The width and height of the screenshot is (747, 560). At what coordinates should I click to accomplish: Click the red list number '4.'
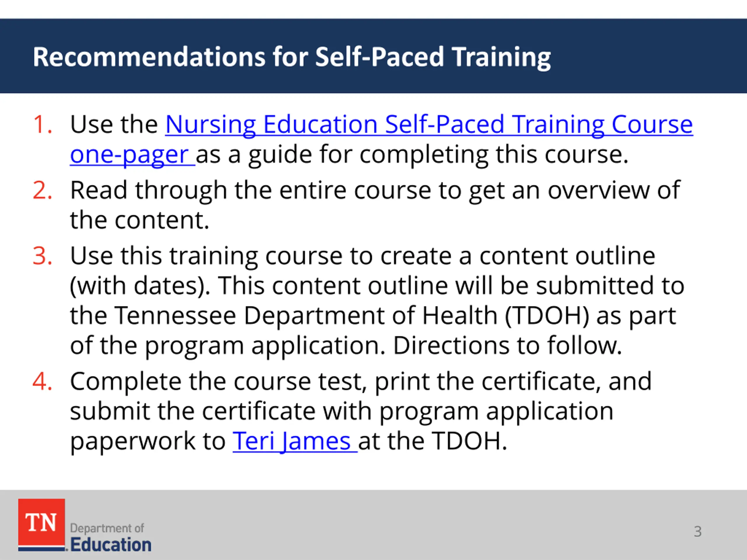click(x=43, y=381)
